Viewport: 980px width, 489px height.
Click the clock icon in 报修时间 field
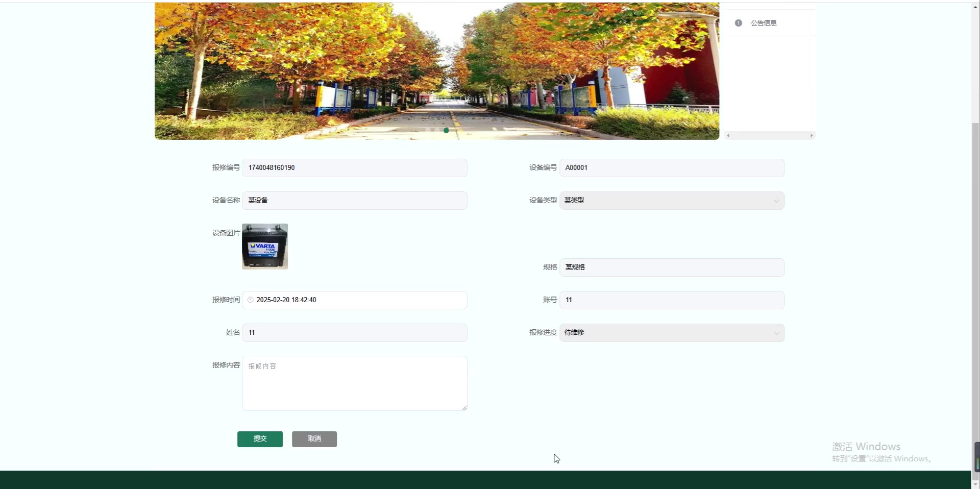[x=251, y=300]
